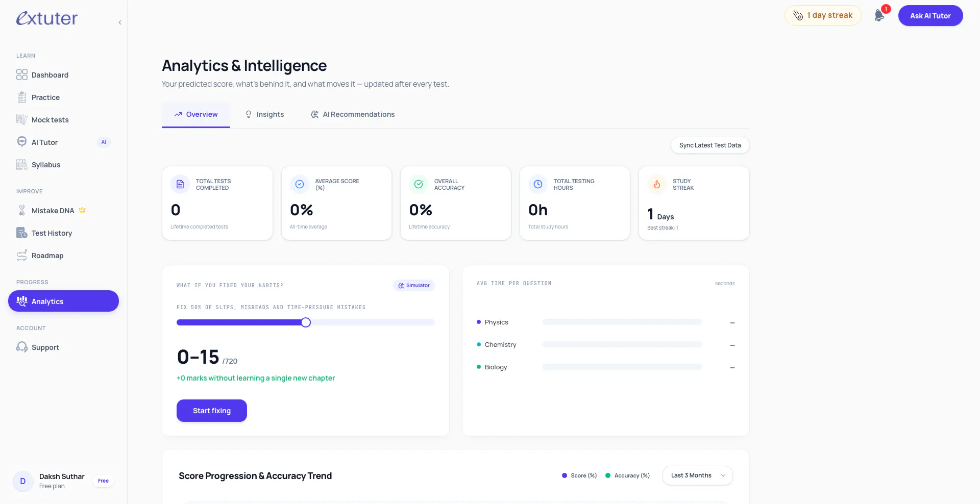The height and width of the screenshot is (504, 980).
Task: Open the Practice page
Action: [63, 97]
